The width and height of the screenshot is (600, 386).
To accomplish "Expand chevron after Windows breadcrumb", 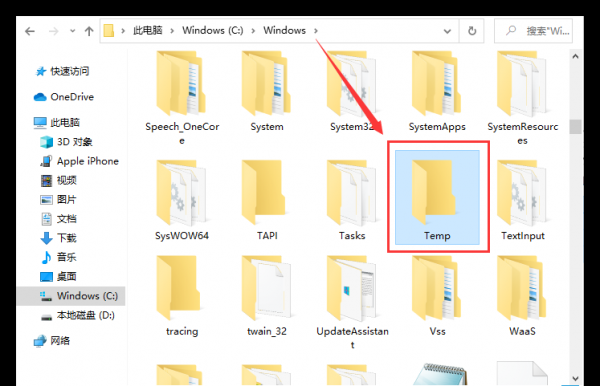I will click(x=316, y=31).
